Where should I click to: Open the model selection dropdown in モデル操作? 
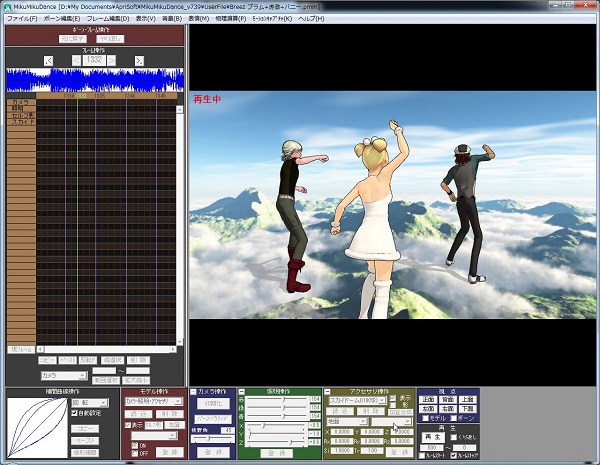[154, 401]
